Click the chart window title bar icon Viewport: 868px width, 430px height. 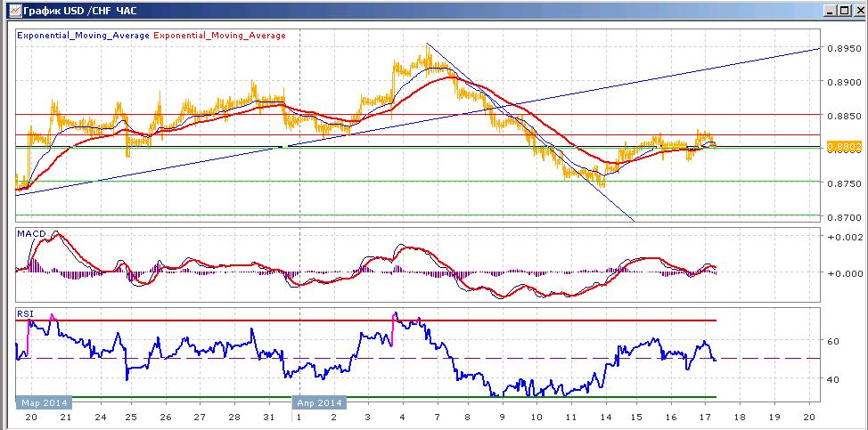(14, 10)
